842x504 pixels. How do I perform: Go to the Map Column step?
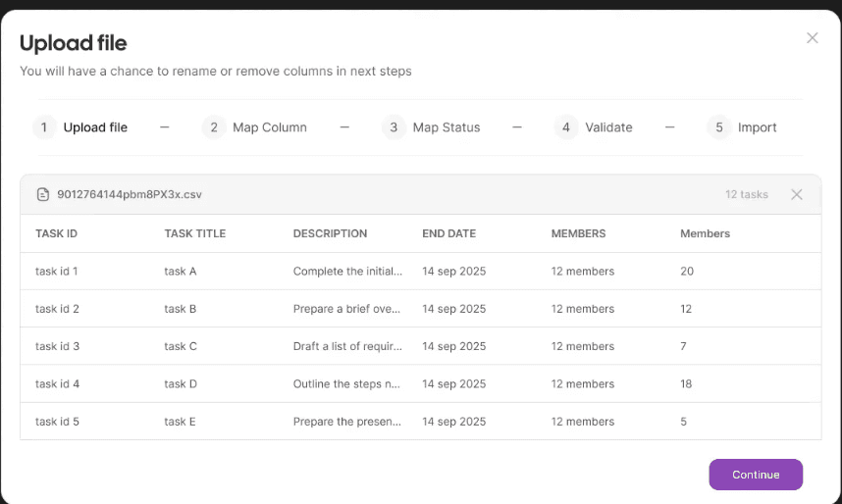tap(270, 127)
